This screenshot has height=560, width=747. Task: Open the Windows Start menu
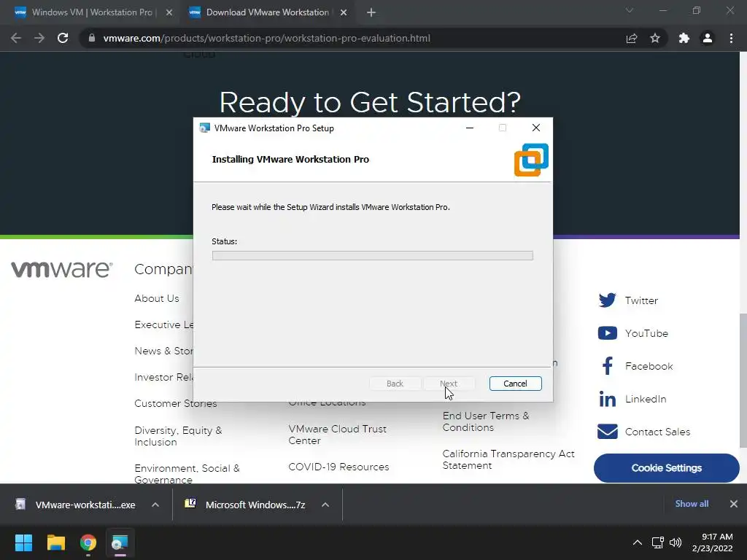point(23,542)
